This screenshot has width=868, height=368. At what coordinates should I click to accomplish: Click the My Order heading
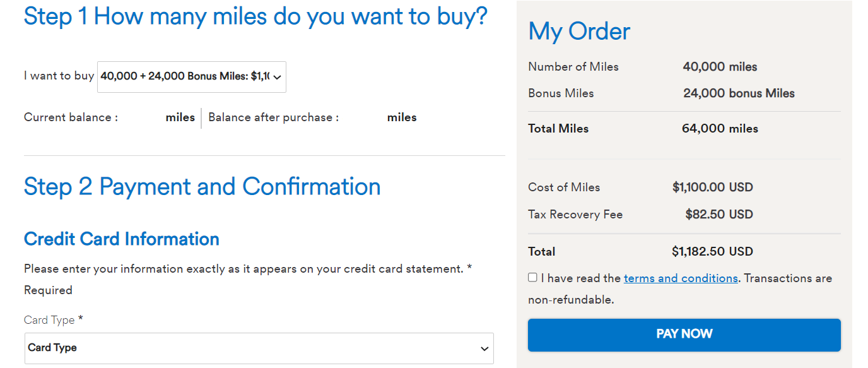pyautogui.click(x=579, y=32)
